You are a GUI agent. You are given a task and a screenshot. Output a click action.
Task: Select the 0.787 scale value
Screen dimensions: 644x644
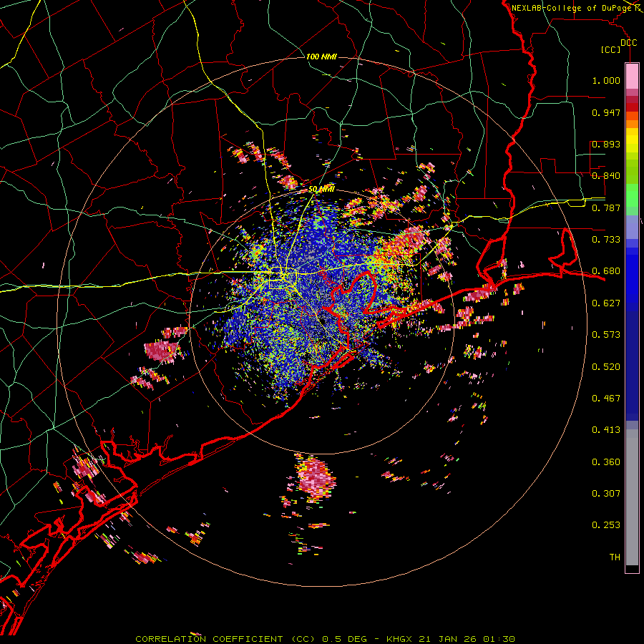tap(606, 208)
